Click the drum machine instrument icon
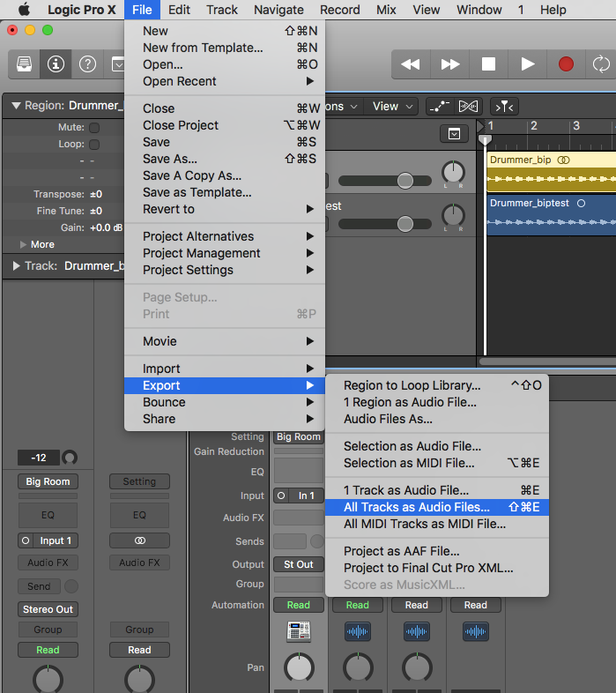This screenshot has width=616, height=693. tap(299, 631)
